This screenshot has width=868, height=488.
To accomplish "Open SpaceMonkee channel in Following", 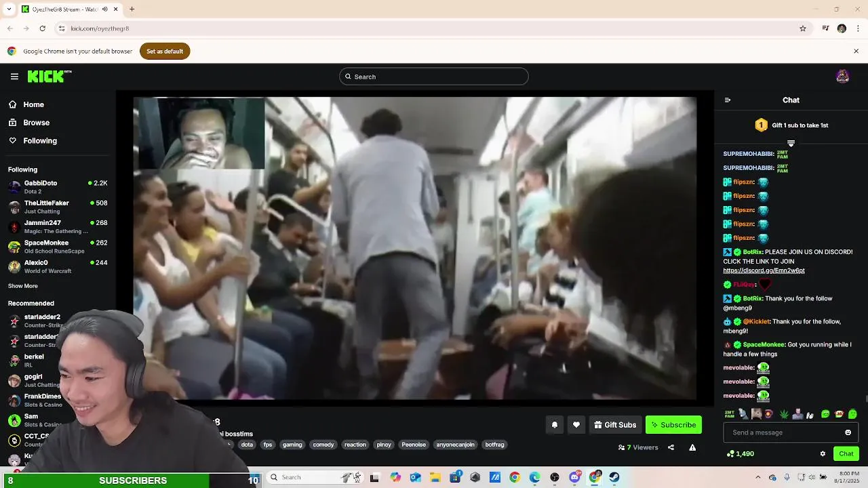I will click(x=58, y=247).
